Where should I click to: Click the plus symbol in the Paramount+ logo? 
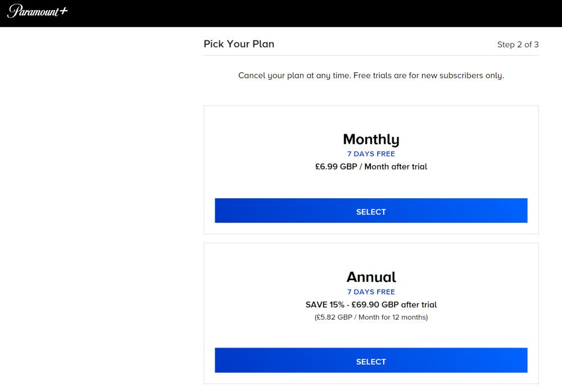coord(63,10)
